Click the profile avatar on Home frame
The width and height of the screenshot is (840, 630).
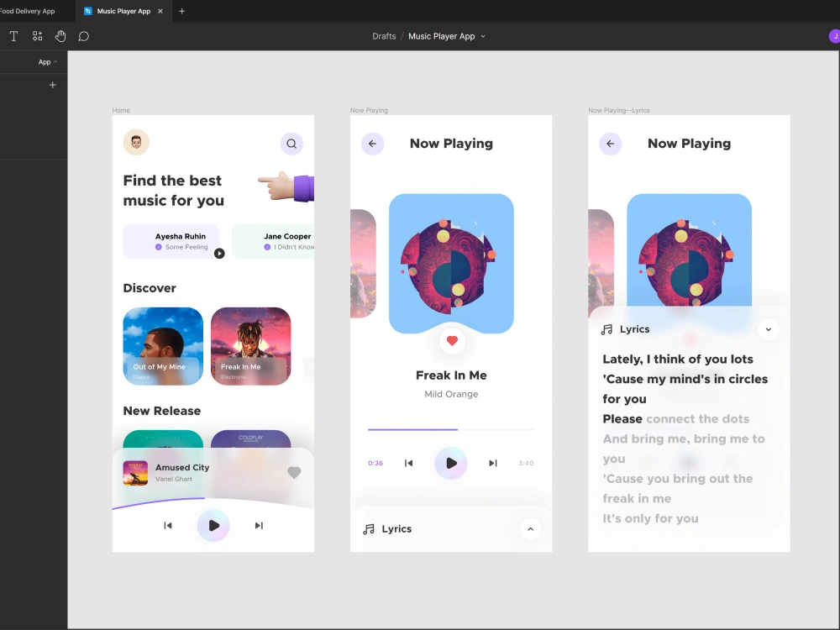[136, 142]
